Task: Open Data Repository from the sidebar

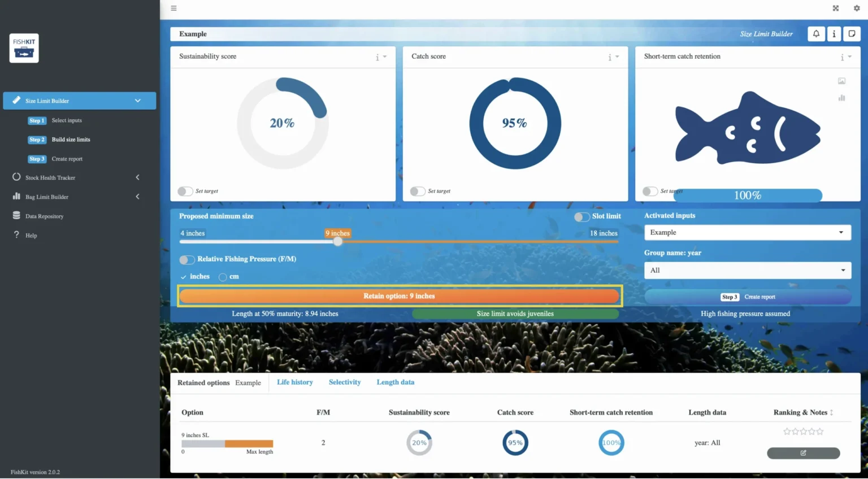Action: [44, 216]
